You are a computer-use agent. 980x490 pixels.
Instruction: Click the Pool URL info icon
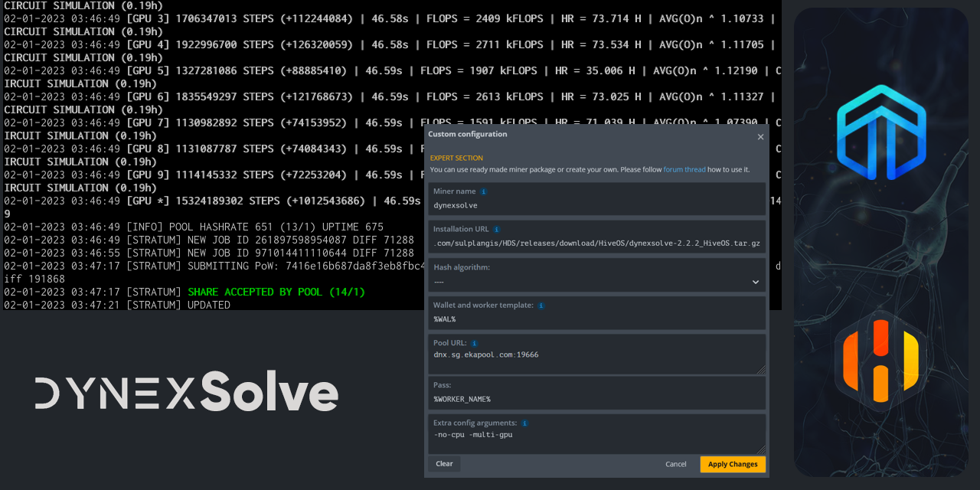(x=475, y=343)
